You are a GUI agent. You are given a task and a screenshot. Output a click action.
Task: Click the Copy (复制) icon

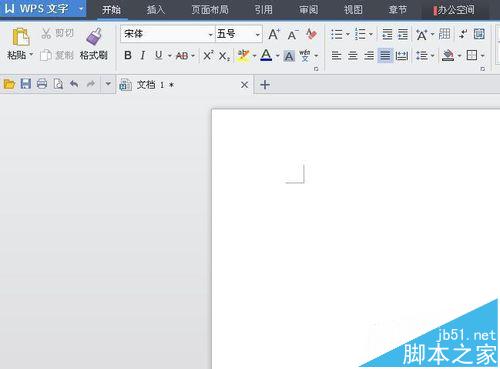pos(46,55)
